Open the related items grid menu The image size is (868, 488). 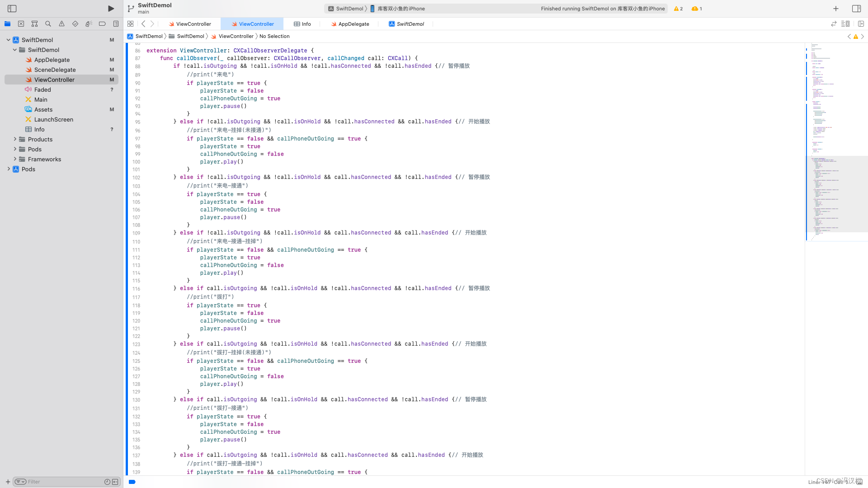(x=130, y=24)
